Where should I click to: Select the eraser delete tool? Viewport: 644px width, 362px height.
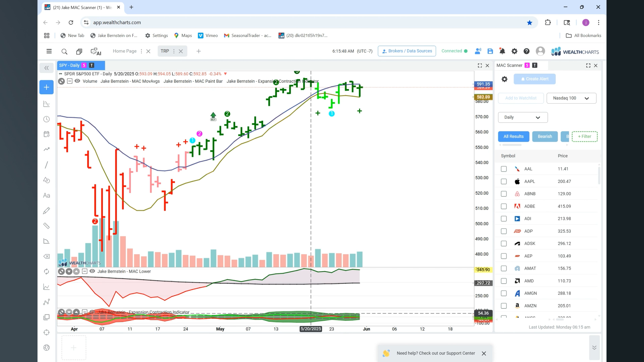click(x=47, y=256)
